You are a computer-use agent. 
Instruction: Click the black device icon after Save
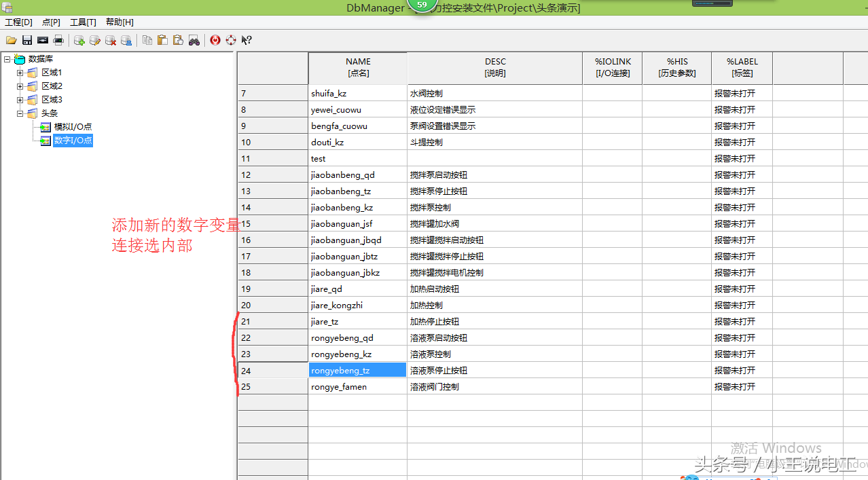tap(43, 40)
